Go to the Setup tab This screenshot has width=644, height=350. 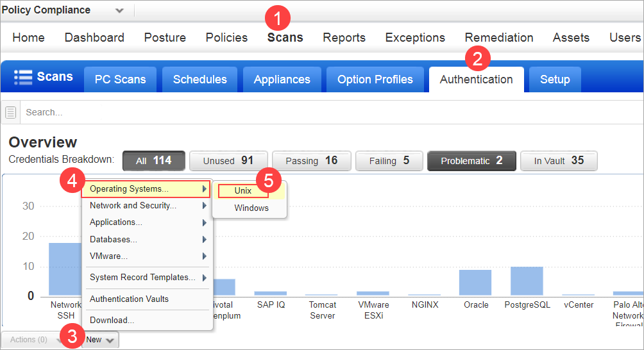pos(555,79)
